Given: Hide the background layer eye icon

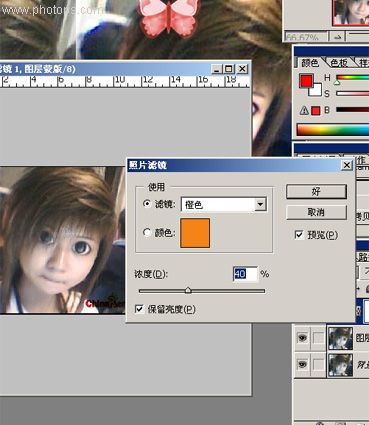Looking at the screenshot, I should [x=302, y=364].
